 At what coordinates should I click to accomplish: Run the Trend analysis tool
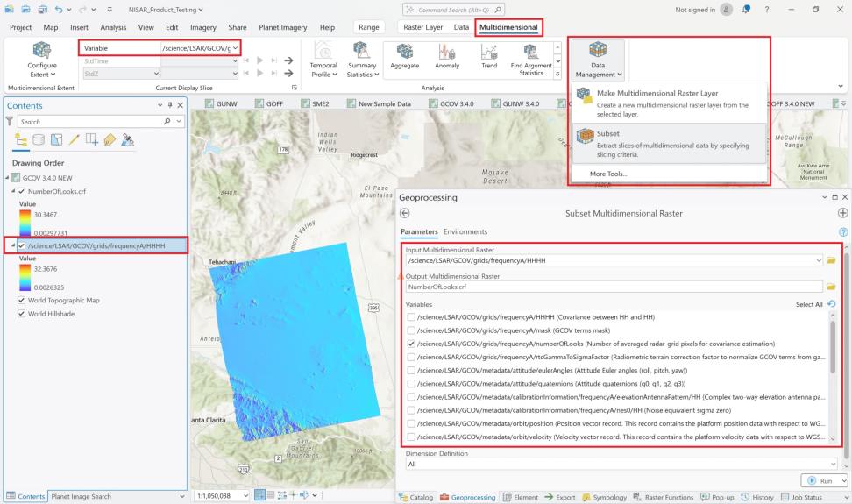click(489, 56)
